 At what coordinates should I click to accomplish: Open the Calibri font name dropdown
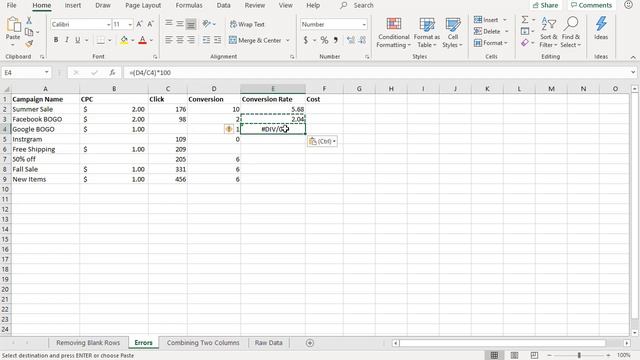click(x=108, y=24)
